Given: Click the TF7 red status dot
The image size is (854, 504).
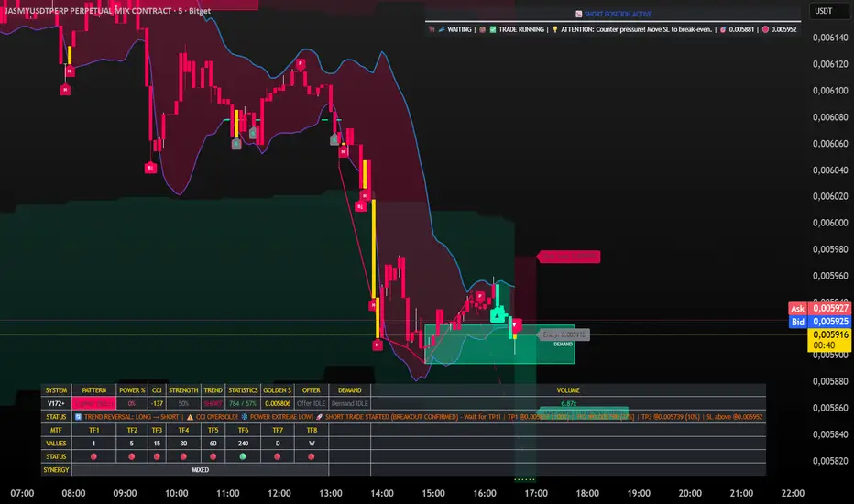Looking at the screenshot, I should 278,456.
